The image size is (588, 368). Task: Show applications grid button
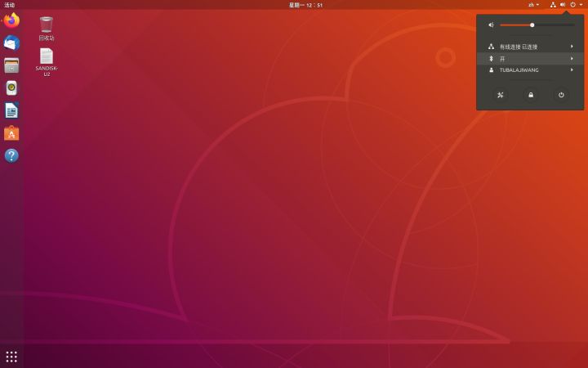(11, 357)
